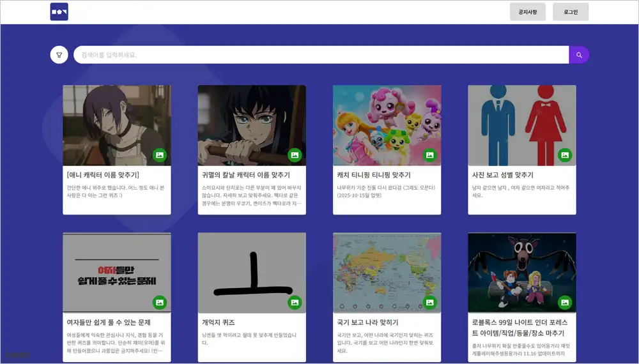Viewport: 639px width, 364px height.
Task: Click description starting 여성들에게 익숙한 관심사나
Action: tap(116, 343)
